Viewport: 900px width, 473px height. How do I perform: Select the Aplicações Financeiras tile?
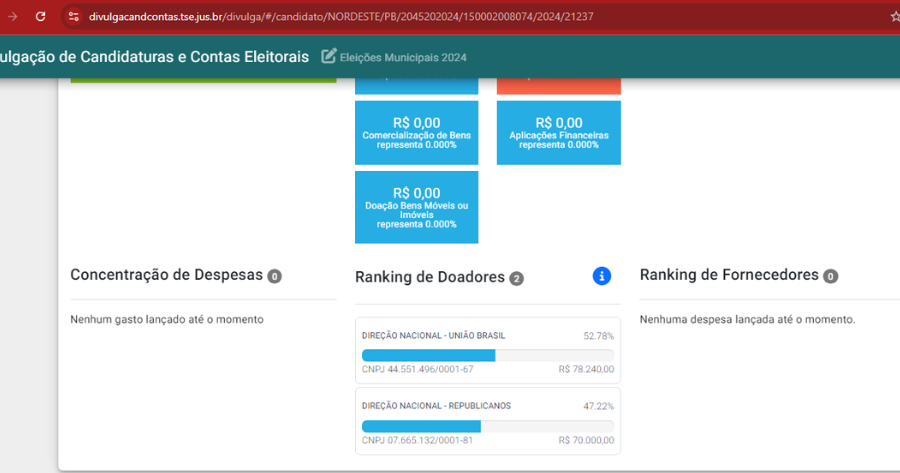558,133
